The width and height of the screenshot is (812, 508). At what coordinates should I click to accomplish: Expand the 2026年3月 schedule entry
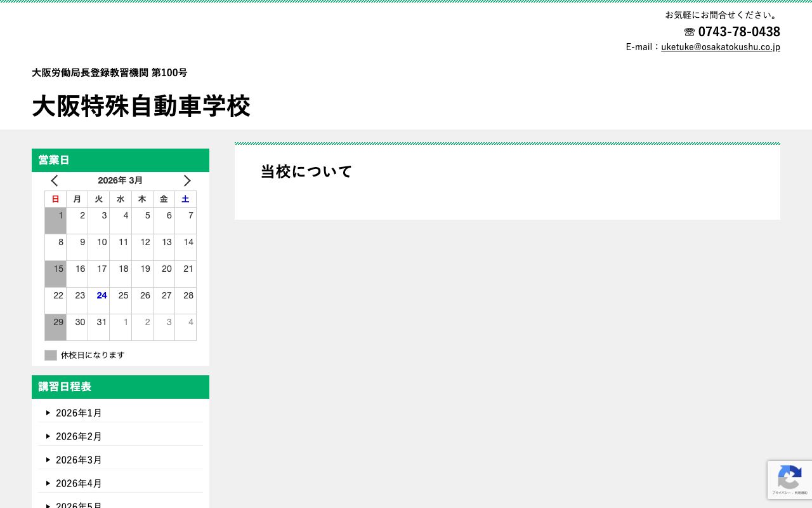click(x=79, y=460)
